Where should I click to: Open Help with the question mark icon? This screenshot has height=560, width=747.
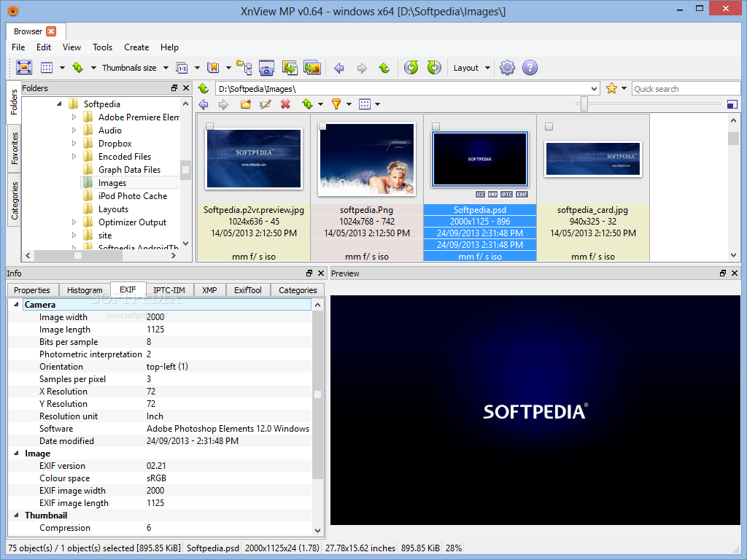pyautogui.click(x=530, y=68)
